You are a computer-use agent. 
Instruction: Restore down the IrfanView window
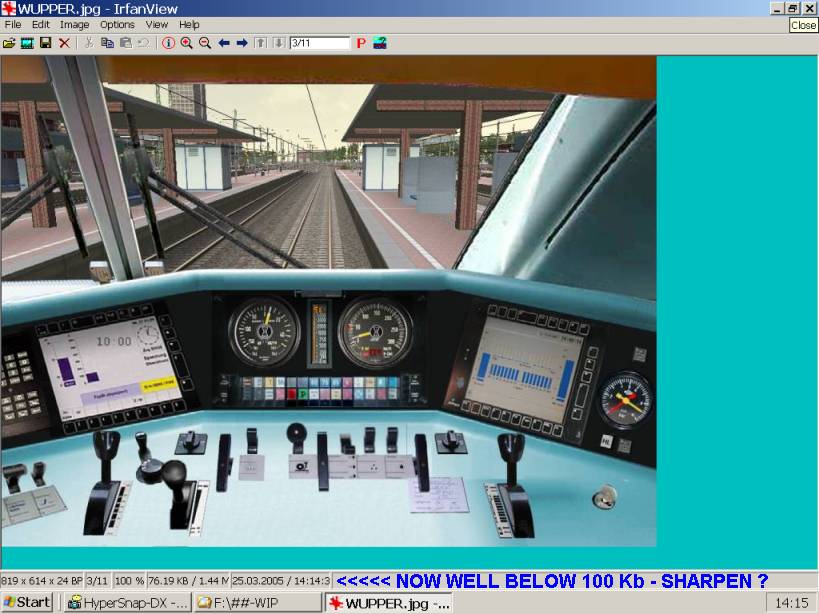793,8
